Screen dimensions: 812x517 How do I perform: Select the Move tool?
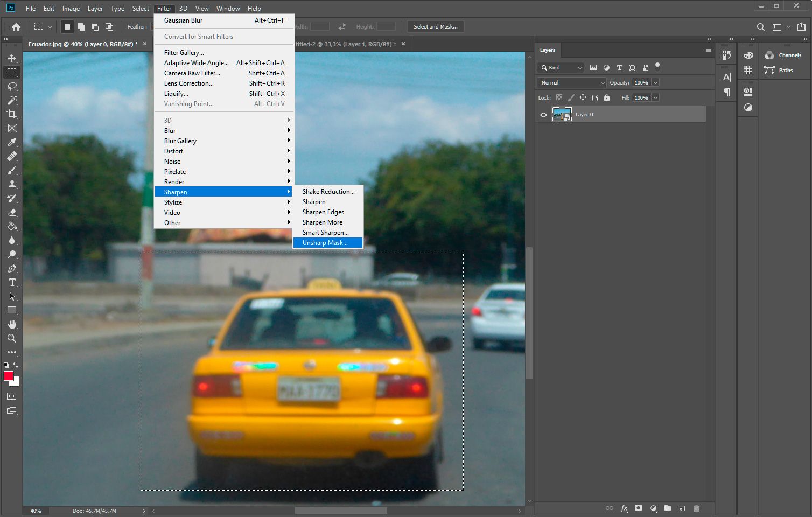(11, 58)
